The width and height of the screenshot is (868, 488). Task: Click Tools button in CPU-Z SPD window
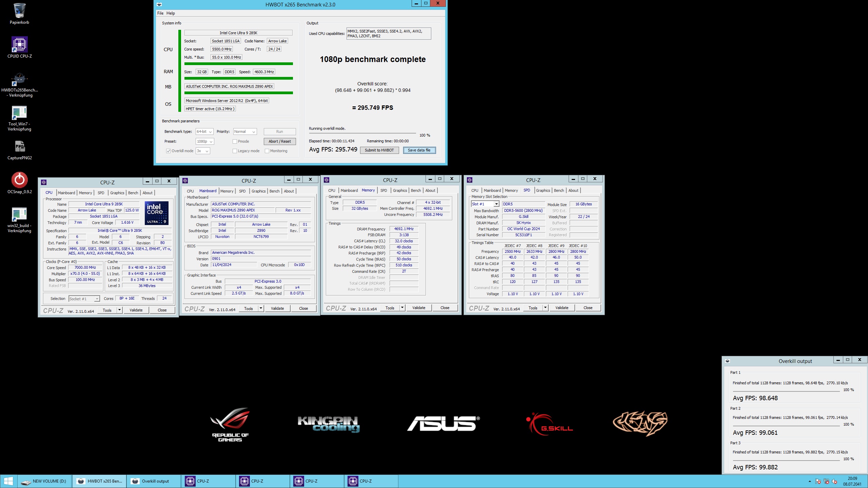(533, 307)
